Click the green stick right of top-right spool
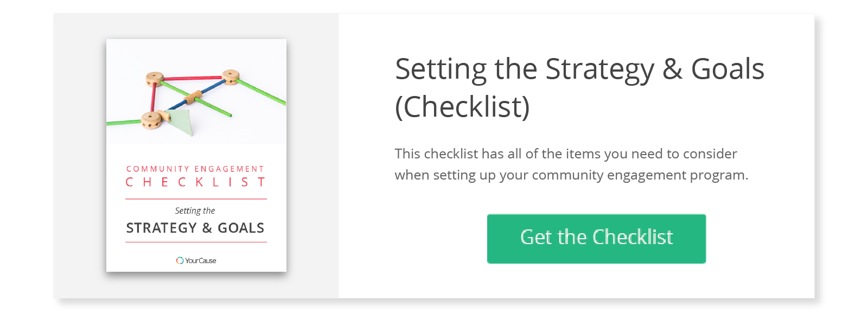 [x=261, y=92]
